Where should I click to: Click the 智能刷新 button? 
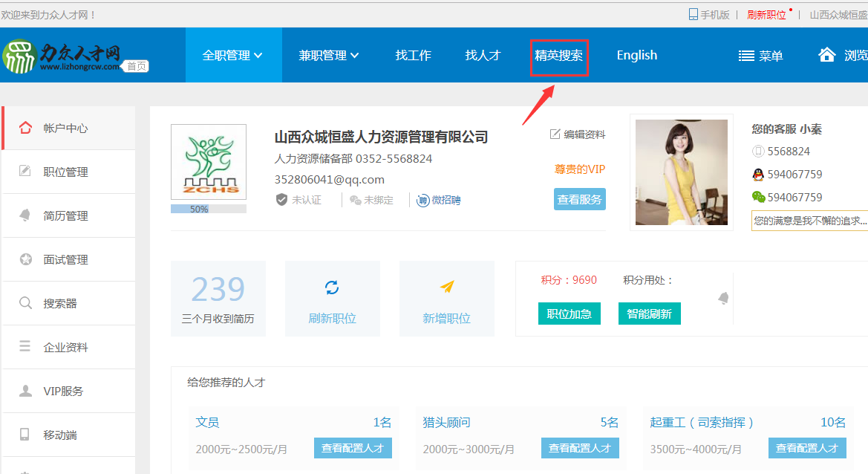tap(650, 314)
